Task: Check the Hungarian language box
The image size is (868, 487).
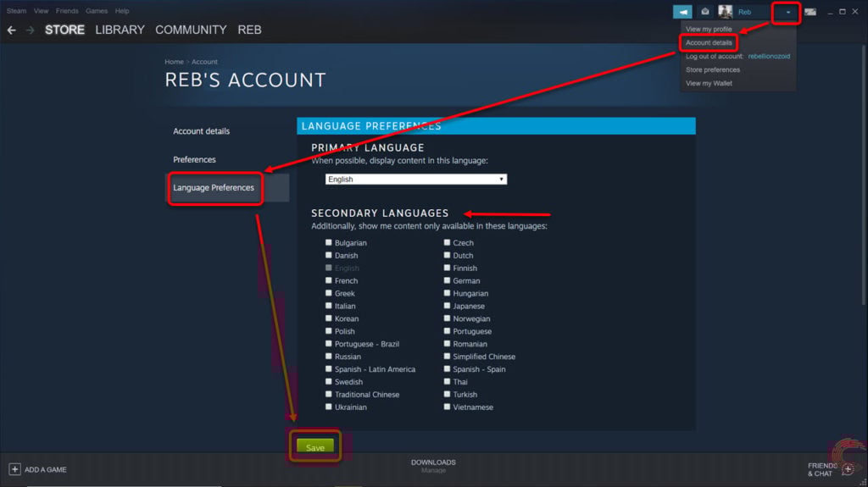Action: (447, 293)
